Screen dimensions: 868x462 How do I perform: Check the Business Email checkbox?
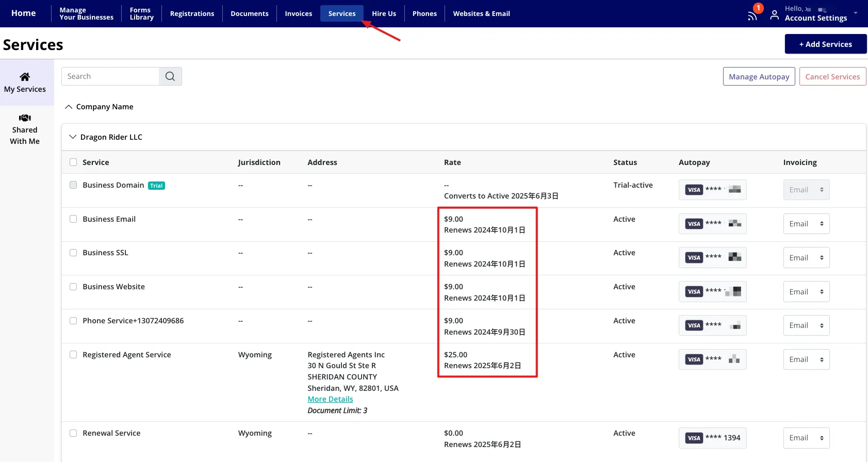(73, 219)
